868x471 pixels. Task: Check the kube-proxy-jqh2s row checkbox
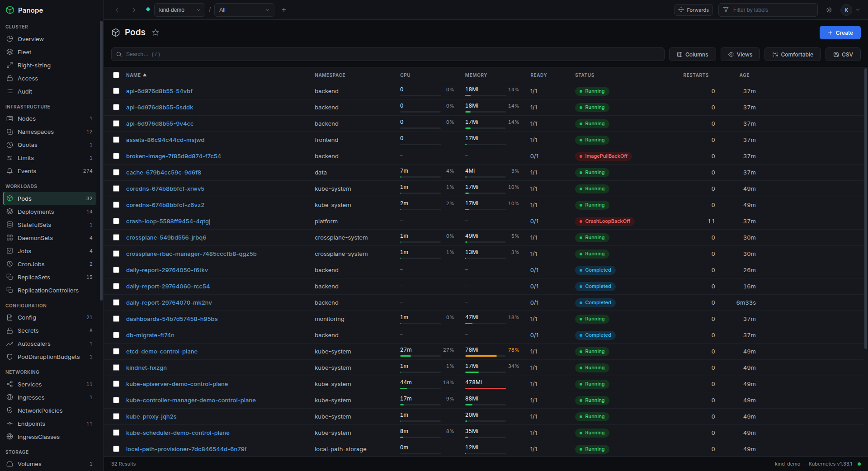point(116,416)
